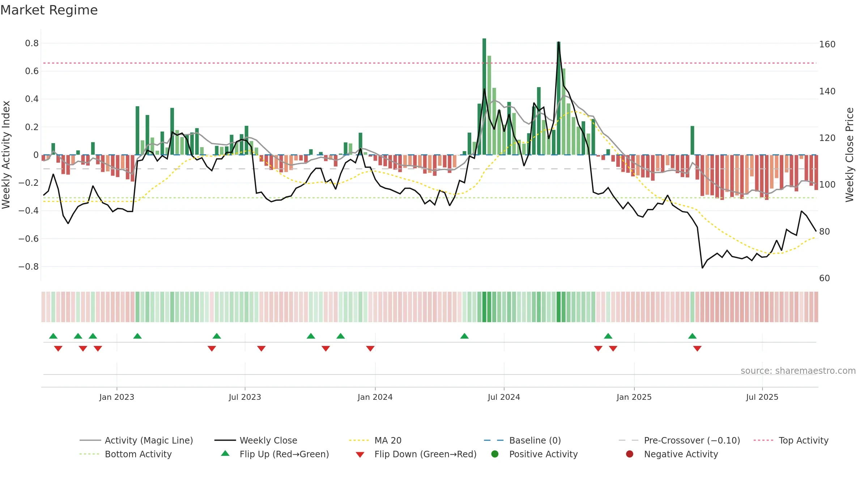The height and width of the screenshot is (488, 868).
Task: Click the flip-down marker just before Jan 2024
Action: pos(370,348)
